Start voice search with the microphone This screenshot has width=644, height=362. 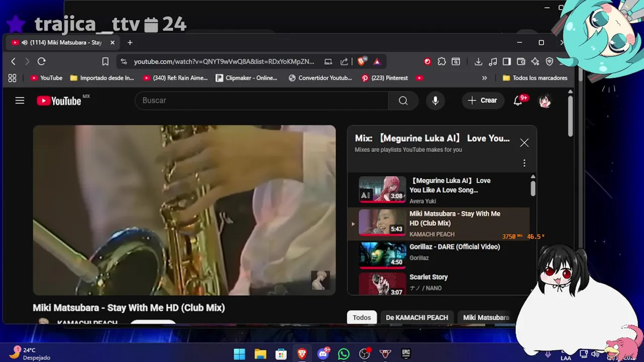[x=435, y=101]
